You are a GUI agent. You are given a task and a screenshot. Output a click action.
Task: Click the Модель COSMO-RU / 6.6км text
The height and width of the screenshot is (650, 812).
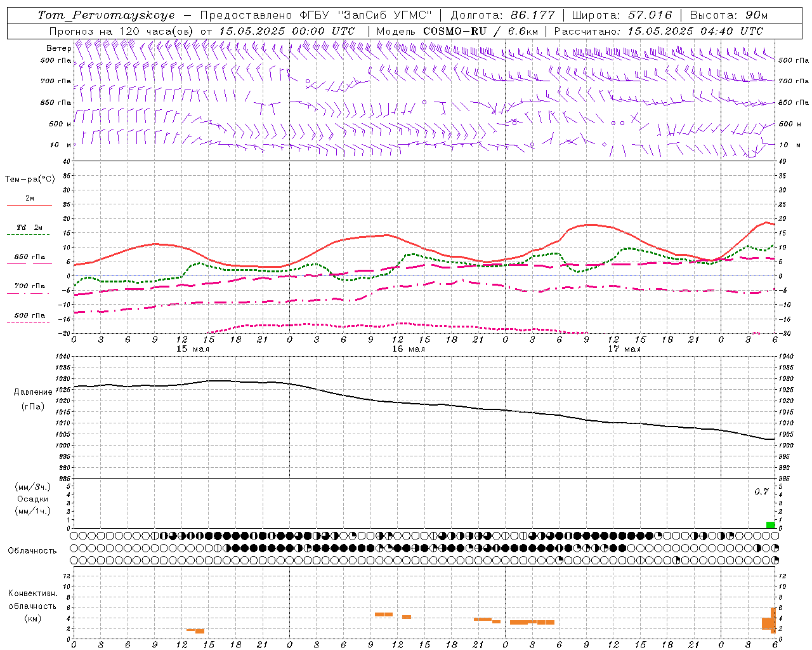pyautogui.click(x=457, y=31)
